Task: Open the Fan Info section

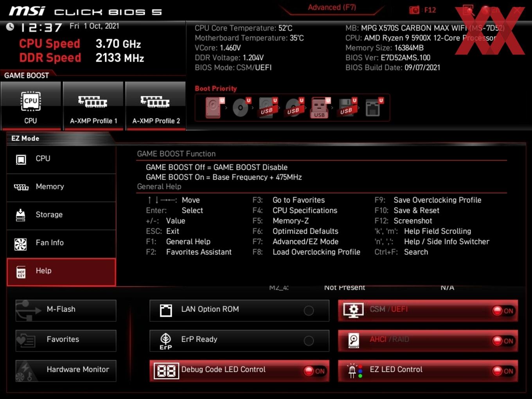Action: (61, 244)
